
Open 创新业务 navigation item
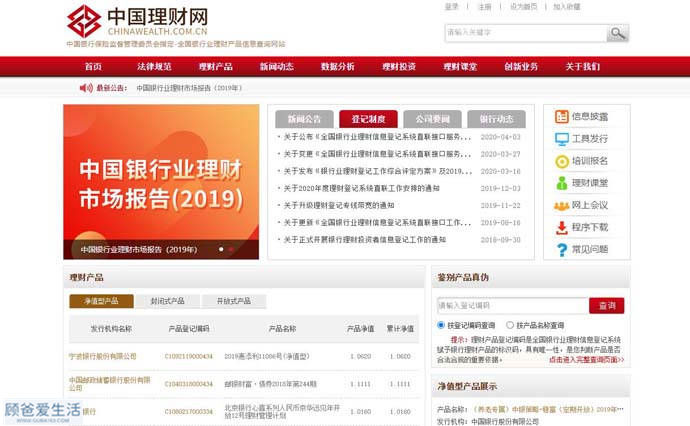pos(521,66)
